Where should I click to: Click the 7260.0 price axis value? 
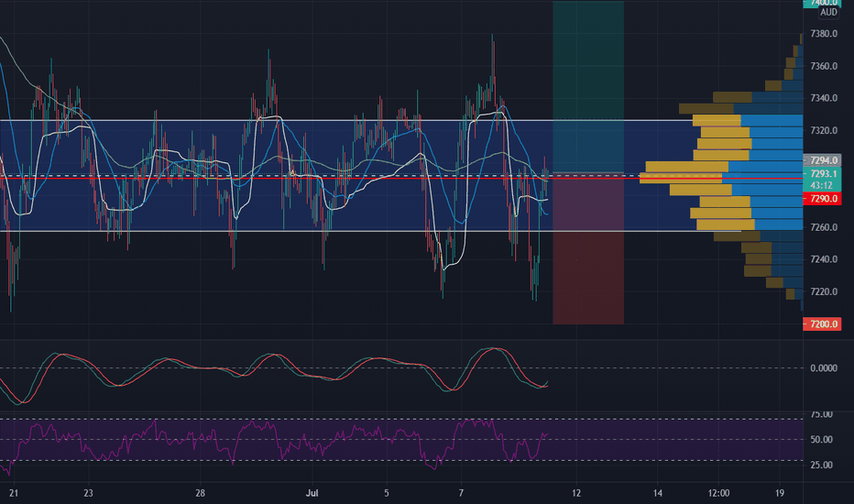(824, 227)
